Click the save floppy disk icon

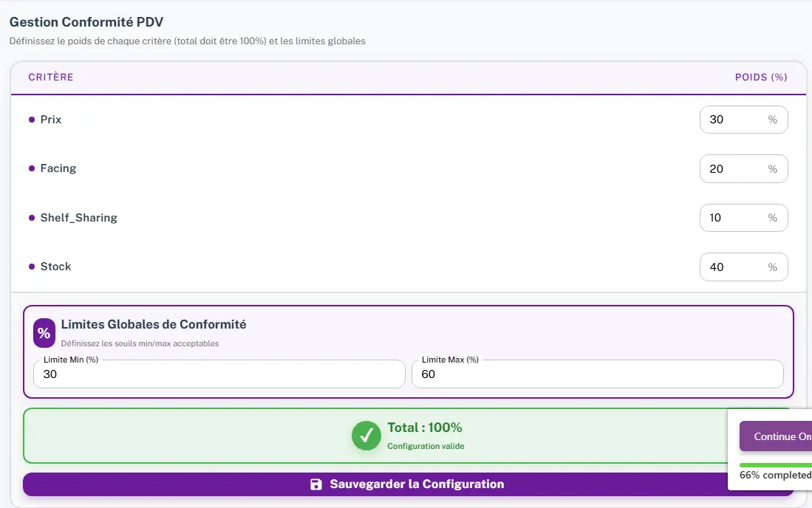coord(317,484)
